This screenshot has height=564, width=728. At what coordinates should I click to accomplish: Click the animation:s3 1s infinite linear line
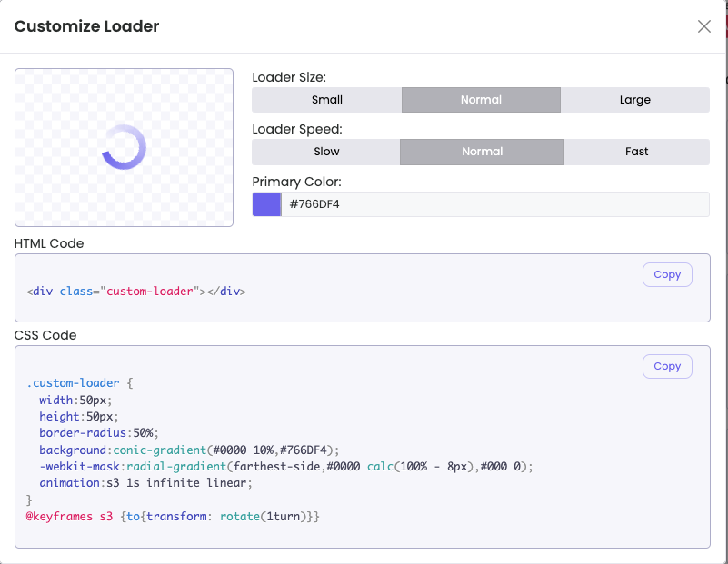(x=145, y=483)
